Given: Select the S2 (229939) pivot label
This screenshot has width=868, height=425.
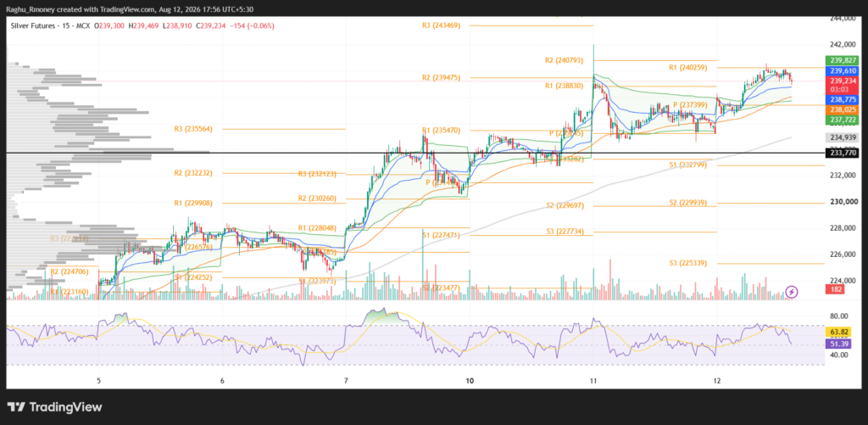Looking at the screenshot, I should coord(688,203).
